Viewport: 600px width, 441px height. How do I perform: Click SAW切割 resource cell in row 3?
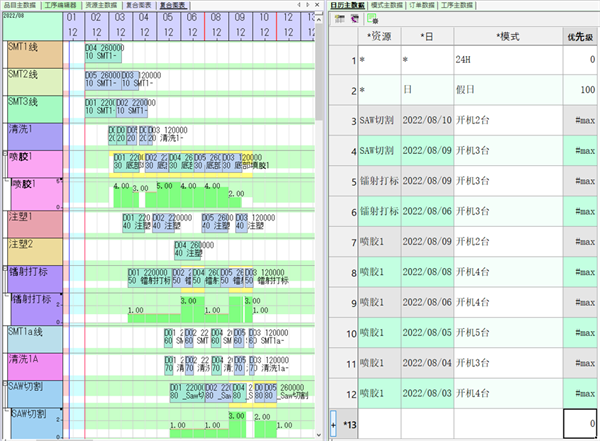pyautogui.click(x=379, y=121)
